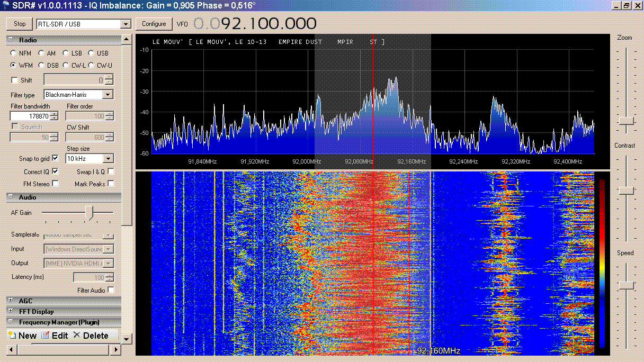Viewport: 644px width, 362px height.
Task: Select LSB mode radio button
Action: coord(66,53)
